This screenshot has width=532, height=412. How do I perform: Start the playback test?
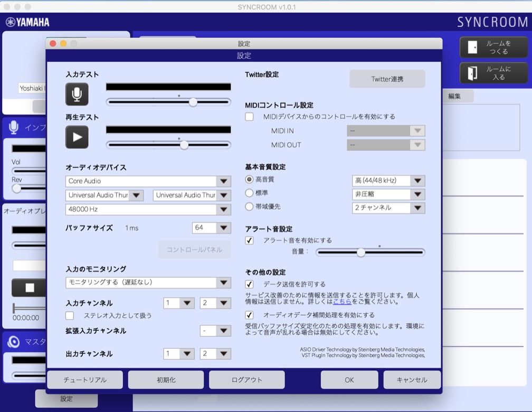click(76, 137)
